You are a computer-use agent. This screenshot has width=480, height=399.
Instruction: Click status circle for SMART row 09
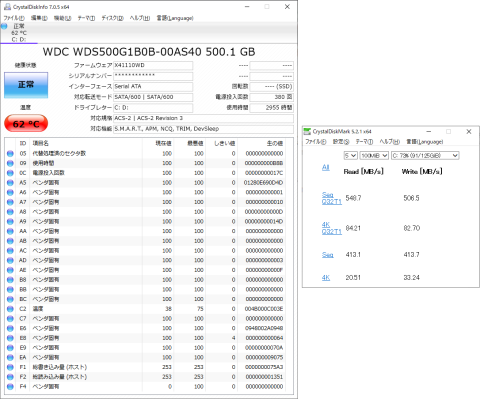10,163
